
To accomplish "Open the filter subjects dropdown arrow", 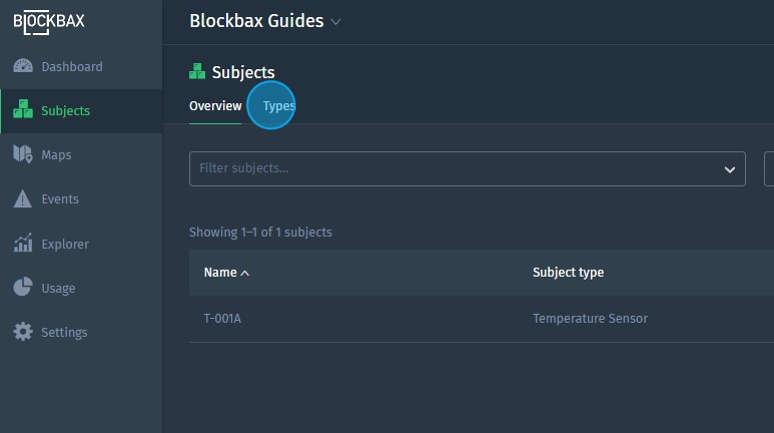I will pyautogui.click(x=729, y=169).
